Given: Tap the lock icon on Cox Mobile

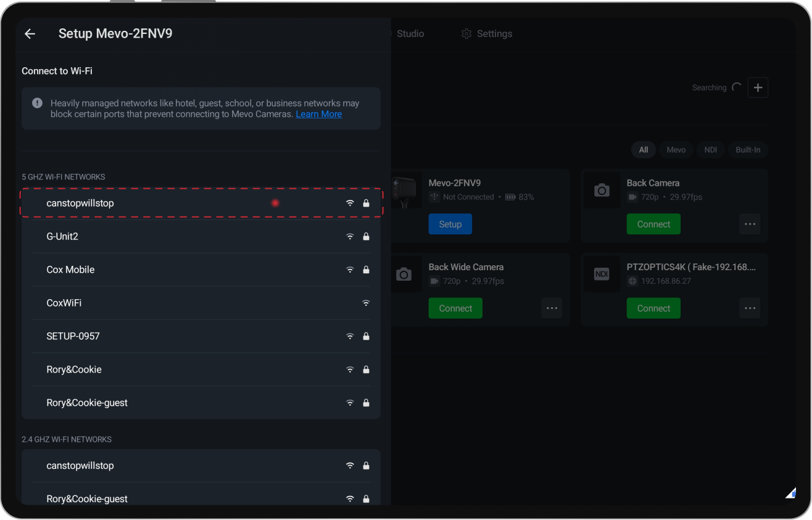Looking at the screenshot, I should 366,270.
